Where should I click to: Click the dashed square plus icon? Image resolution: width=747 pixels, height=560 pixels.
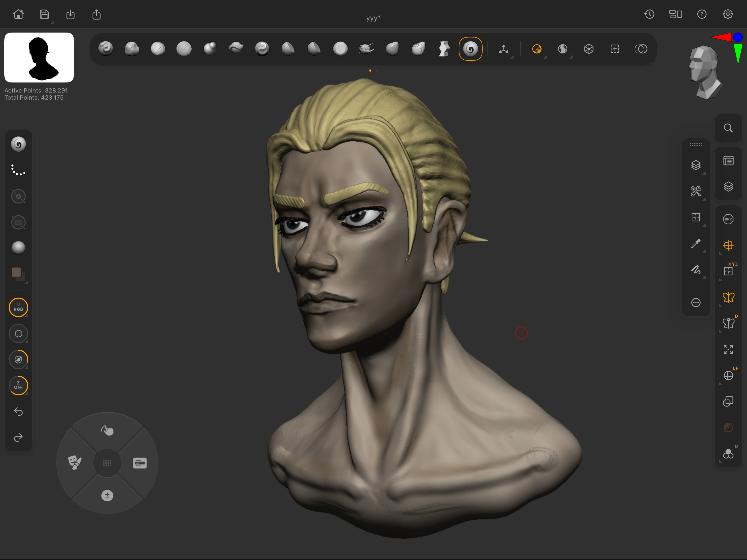tap(615, 49)
